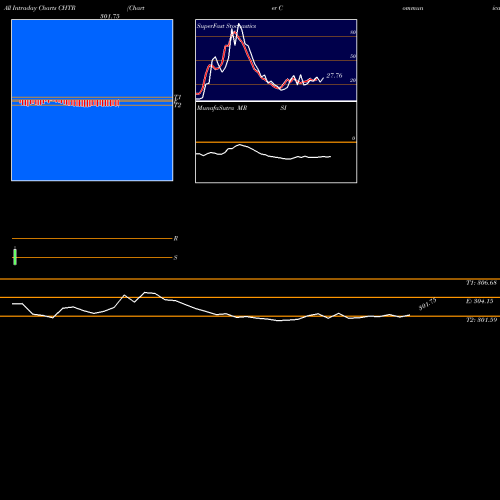Select the "E:" entry value label

click(479, 301)
